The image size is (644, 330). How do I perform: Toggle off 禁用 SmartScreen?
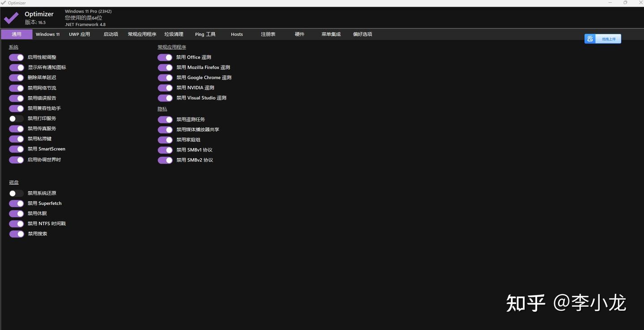[x=16, y=149]
